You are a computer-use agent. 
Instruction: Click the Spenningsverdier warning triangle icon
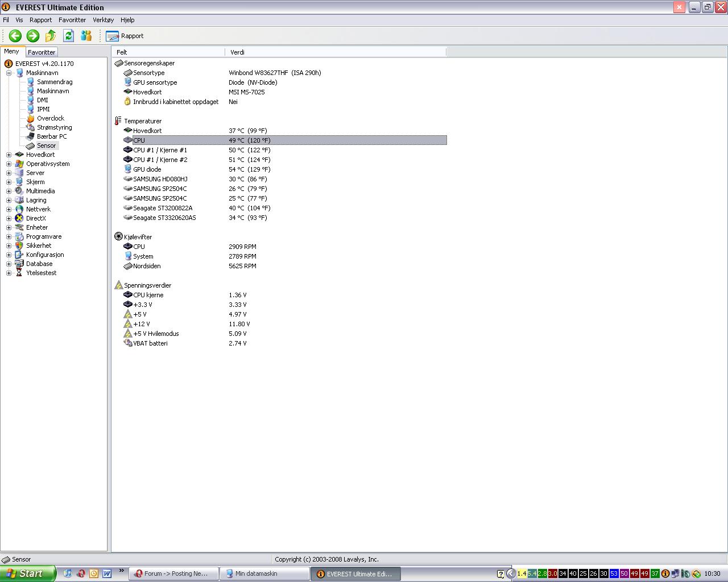tap(118, 285)
